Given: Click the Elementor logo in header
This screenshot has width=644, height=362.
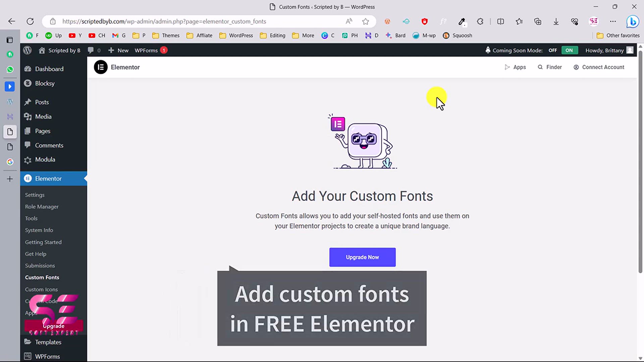Looking at the screenshot, I should click(x=101, y=67).
